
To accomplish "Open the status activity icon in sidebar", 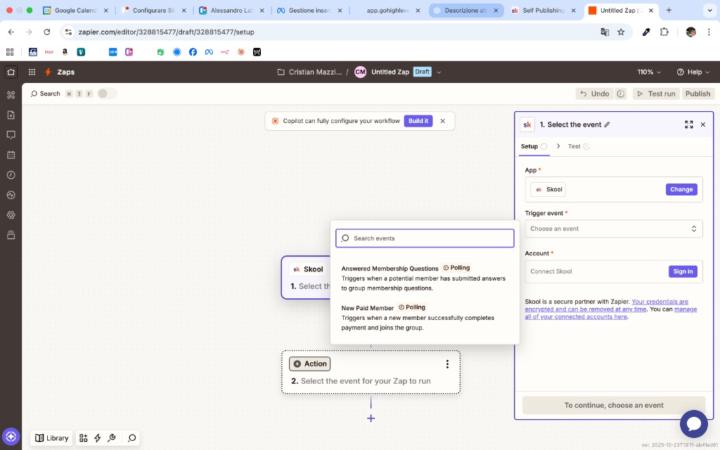I will [x=11, y=195].
